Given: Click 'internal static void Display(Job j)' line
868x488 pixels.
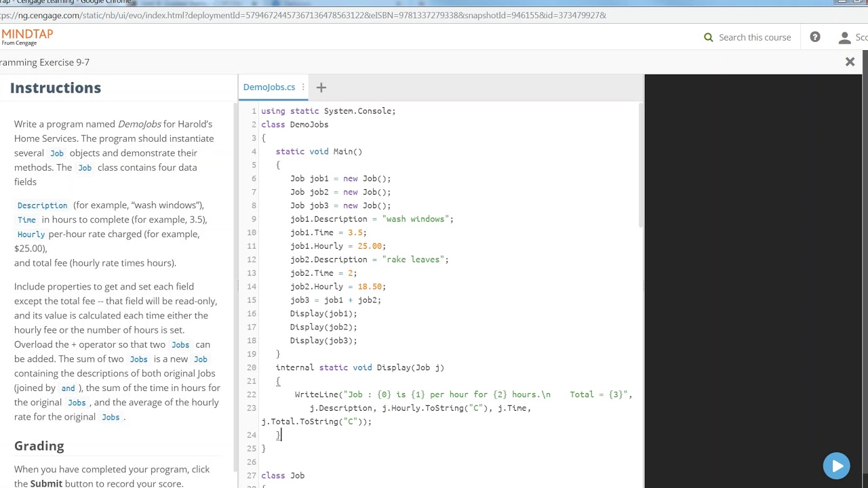Looking at the screenshot, I should point(360,367).
